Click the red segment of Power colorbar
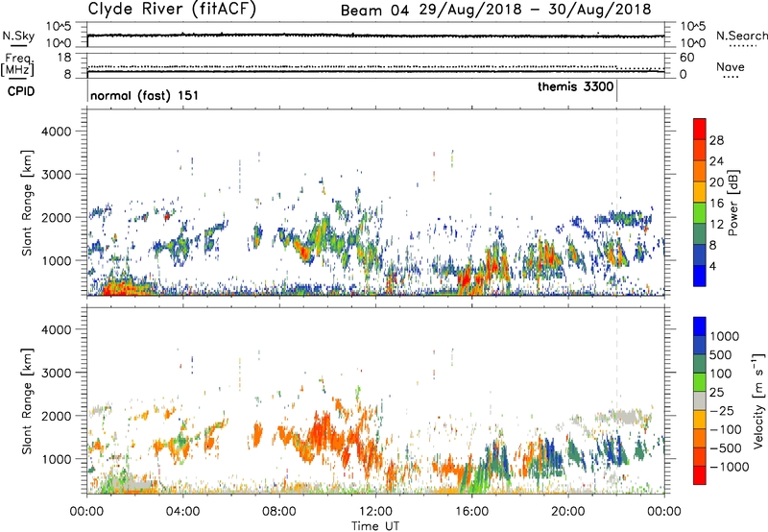 700,129
